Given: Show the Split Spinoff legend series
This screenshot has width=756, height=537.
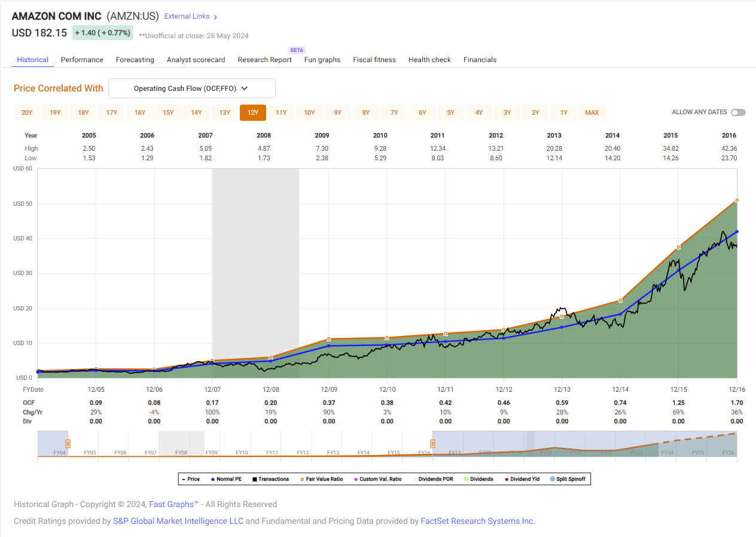Looking at the screenshot, I should tap(569, 479).
